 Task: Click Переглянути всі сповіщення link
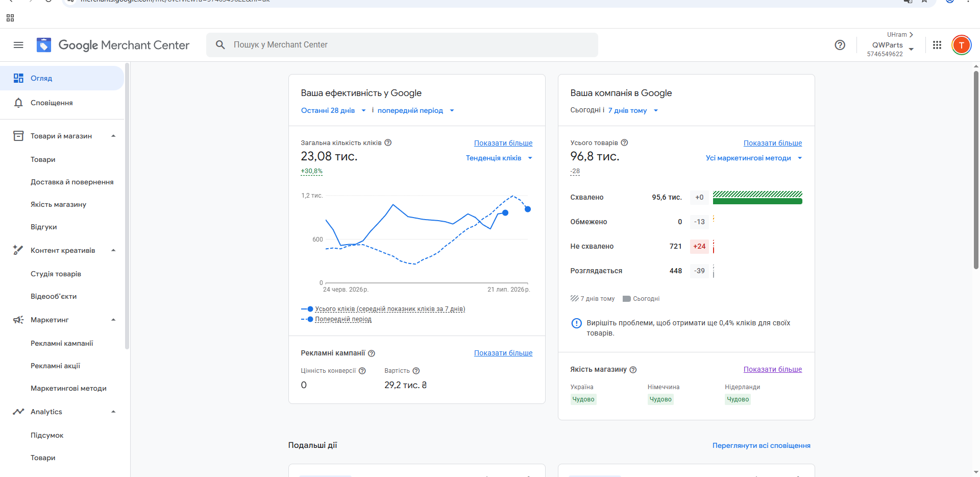click(x=761, y=445)
